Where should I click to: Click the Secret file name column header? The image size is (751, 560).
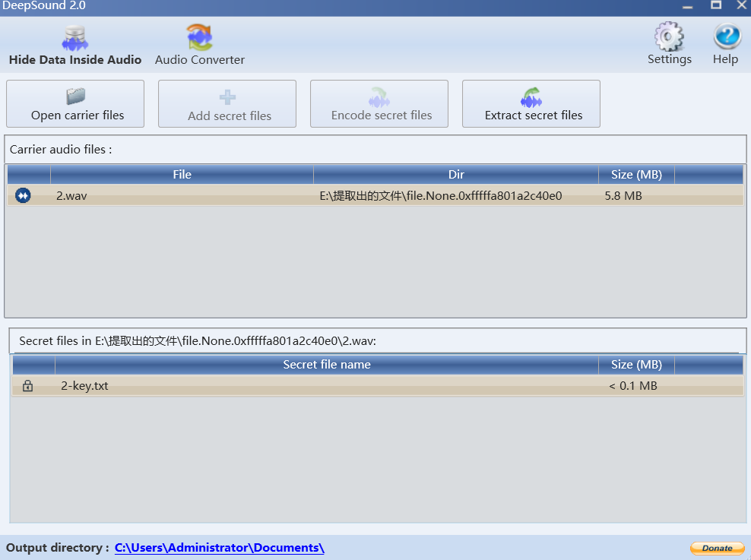pyautogui.click(x=327, y=365)
